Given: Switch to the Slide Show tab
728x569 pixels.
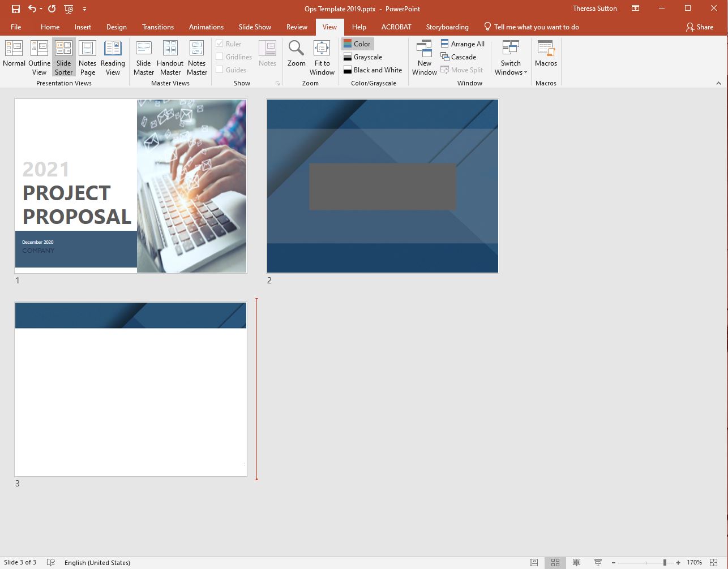Looking at the screenshot, I should 255,27.
